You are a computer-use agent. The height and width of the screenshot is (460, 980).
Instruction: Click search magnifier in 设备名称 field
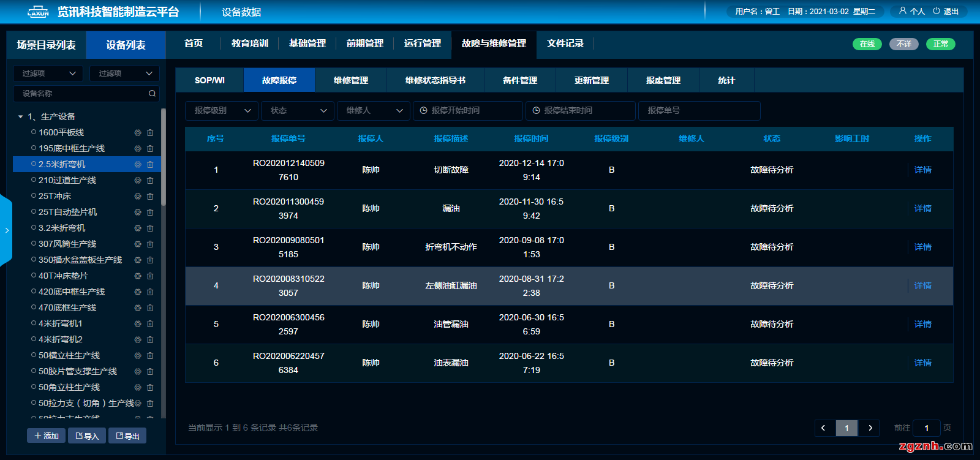152,94
